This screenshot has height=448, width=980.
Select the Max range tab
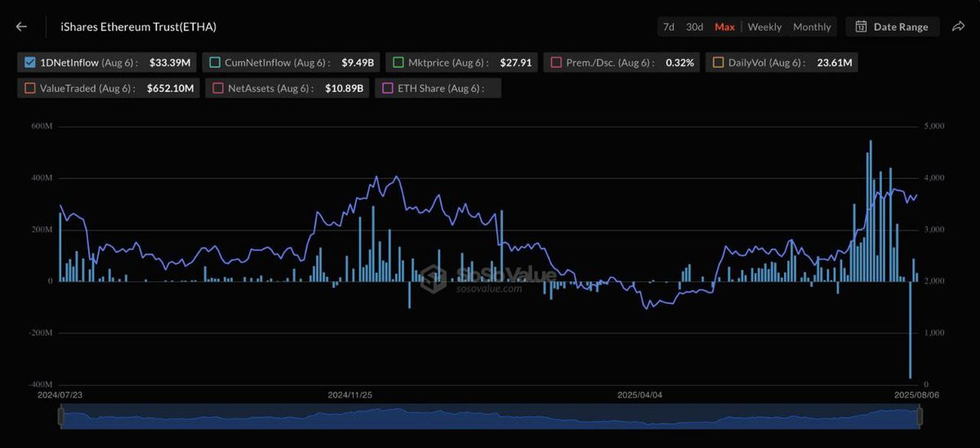[724, 27]
